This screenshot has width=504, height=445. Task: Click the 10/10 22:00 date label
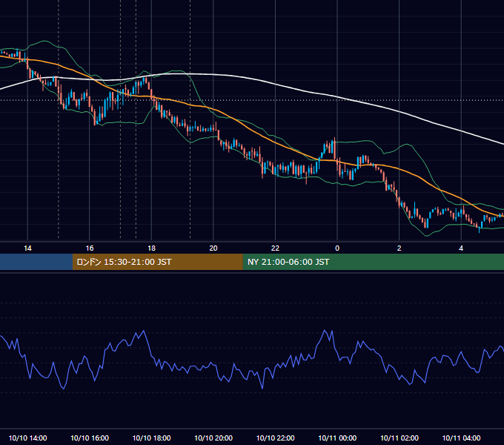pos(275,438)
